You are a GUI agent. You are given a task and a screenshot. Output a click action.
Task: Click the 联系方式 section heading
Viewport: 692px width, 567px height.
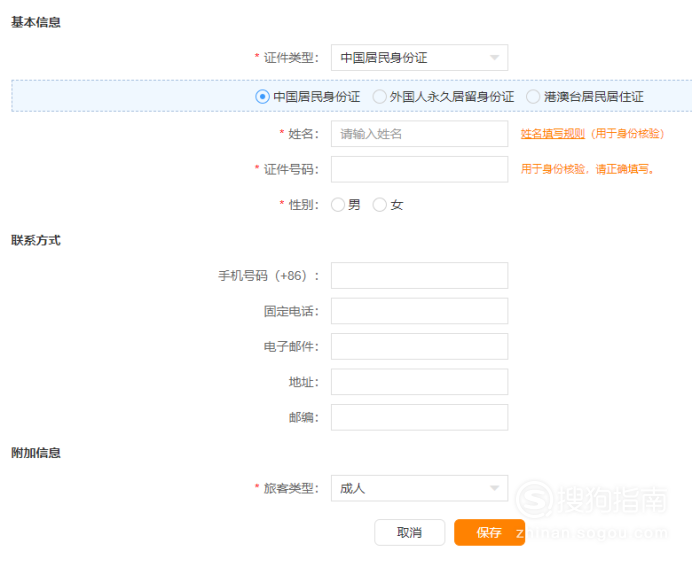coord(36,240)
